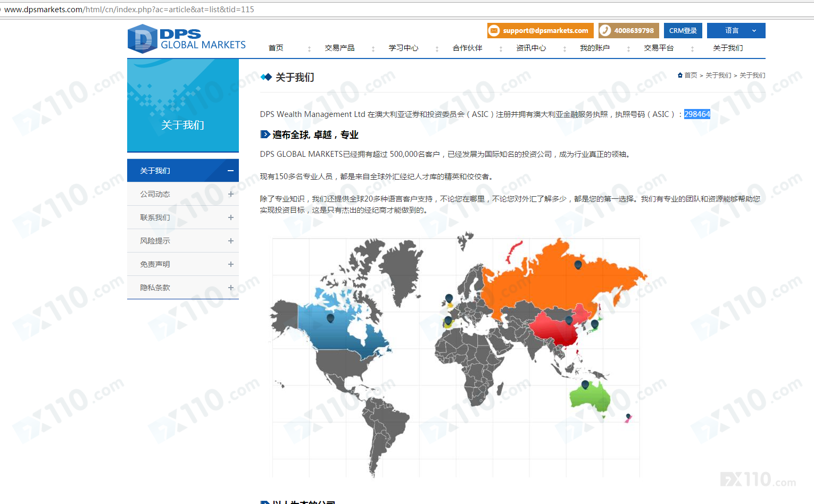Open the 学习中心 navigation menu
Image resolution: width=814 pixels, height=504 pixels.
tap(403, 48)
